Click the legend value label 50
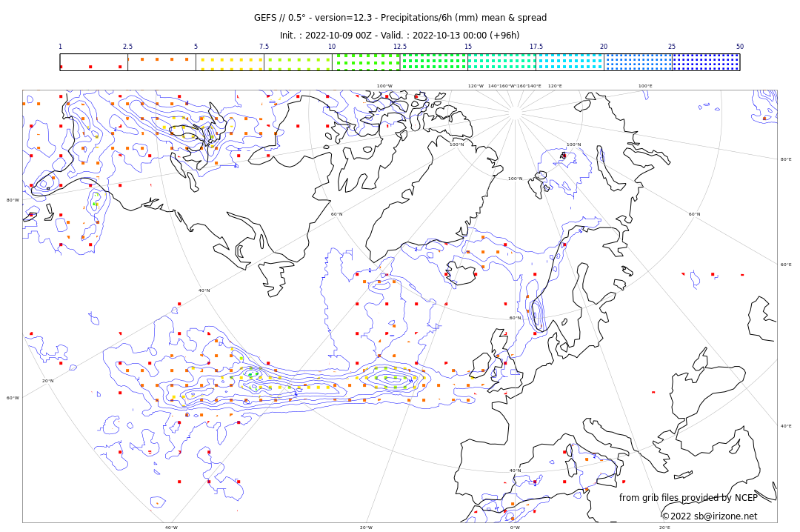Image resolution: width=800 pixels, height=532 pixels. (739, 47)
